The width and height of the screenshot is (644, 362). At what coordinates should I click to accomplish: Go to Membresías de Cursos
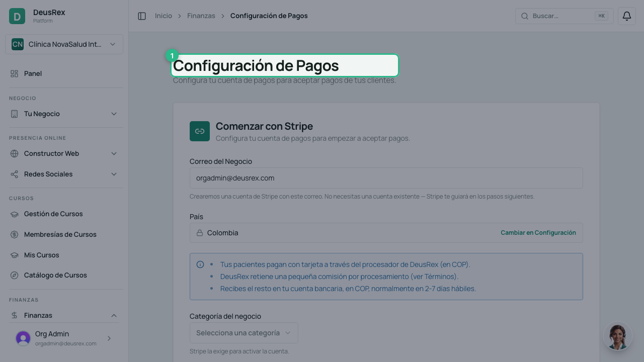coord(64,234)
